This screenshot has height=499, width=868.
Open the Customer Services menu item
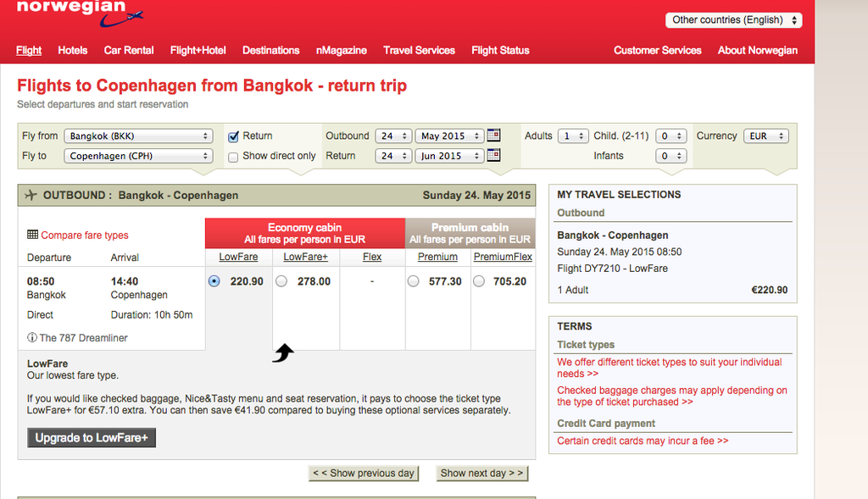click(x=657, y=50)
